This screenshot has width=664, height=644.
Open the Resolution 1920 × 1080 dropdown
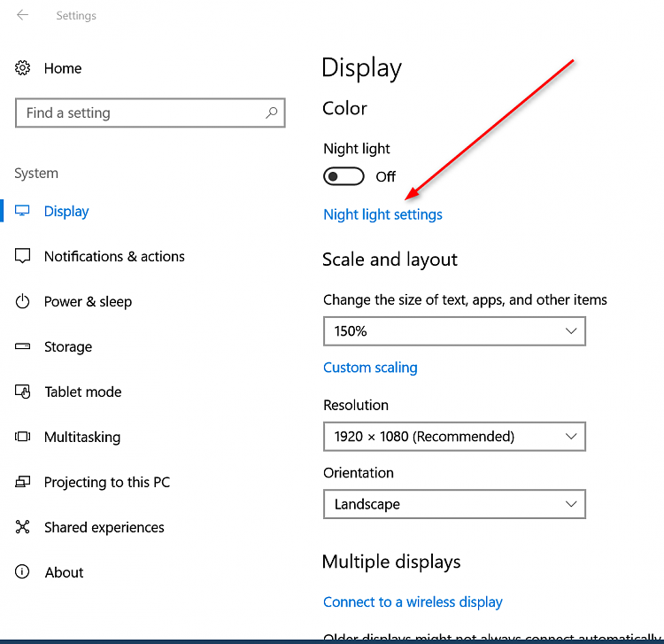[454, 437]
